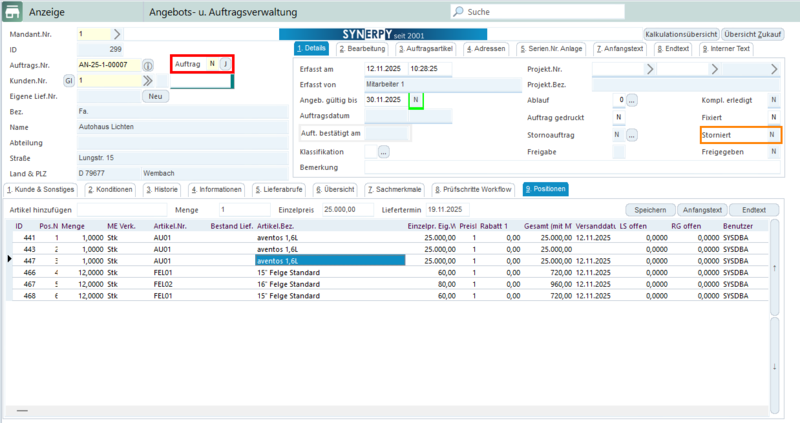The height and width of the screenshot is (423, 800).
Task: Click the info icon next to Auftrags.Nr.
Action: point(148,65)
